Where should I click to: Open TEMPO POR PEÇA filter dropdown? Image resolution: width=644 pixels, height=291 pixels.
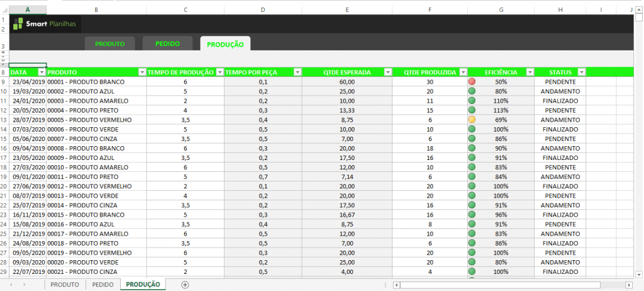tap(297, 72)
